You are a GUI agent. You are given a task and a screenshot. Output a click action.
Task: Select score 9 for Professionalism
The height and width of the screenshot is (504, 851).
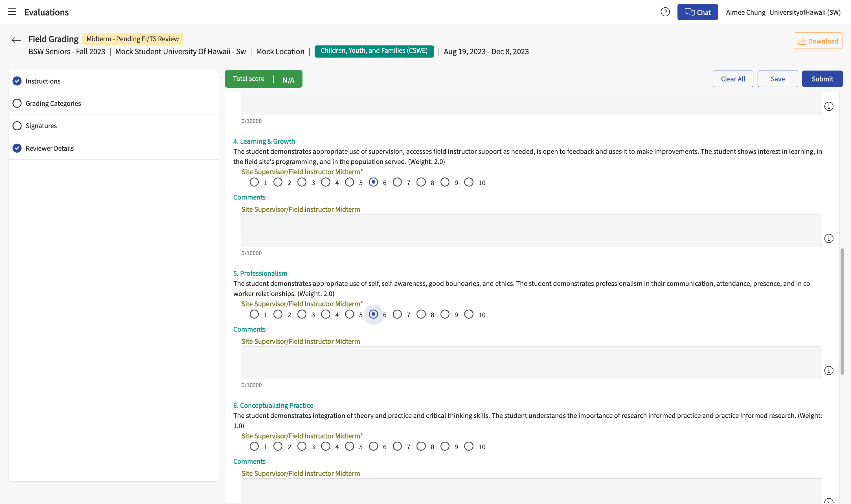[x=445, y=314]
